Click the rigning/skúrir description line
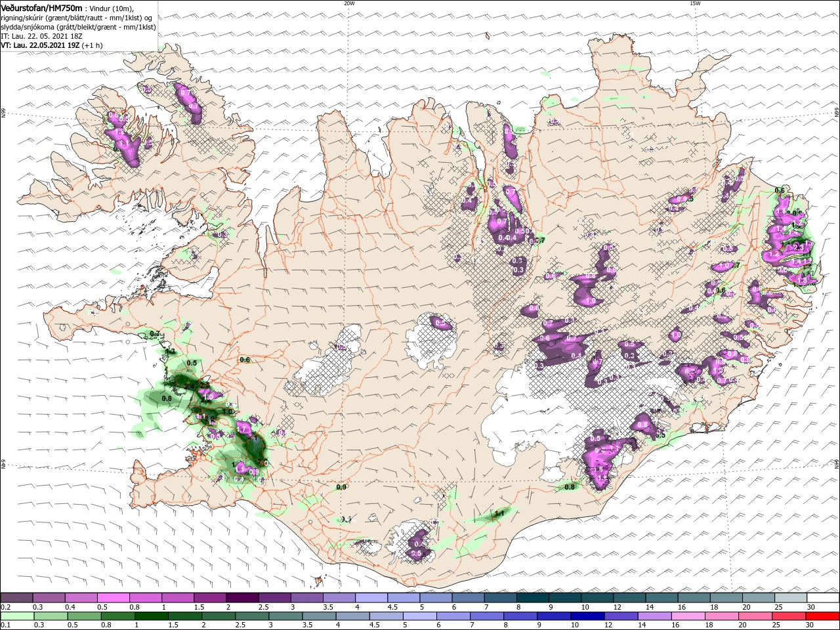This screenshot has width=840, height=630. pyautogui.click(x=76, y=18)
